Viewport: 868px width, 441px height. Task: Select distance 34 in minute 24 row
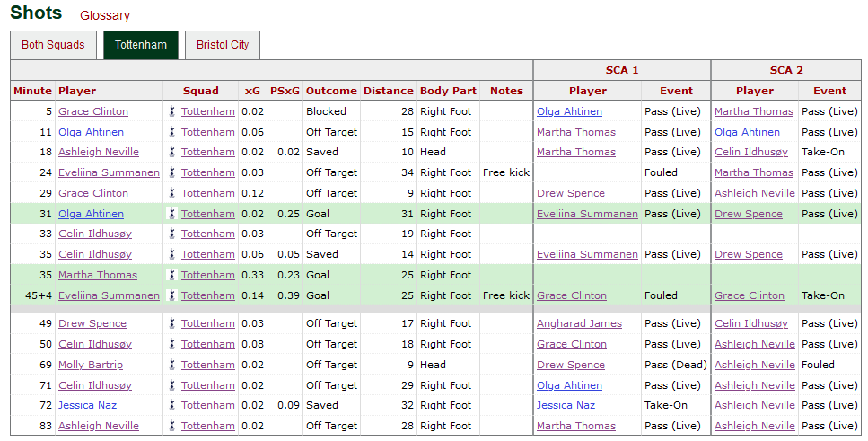click(x=408, y=172)
